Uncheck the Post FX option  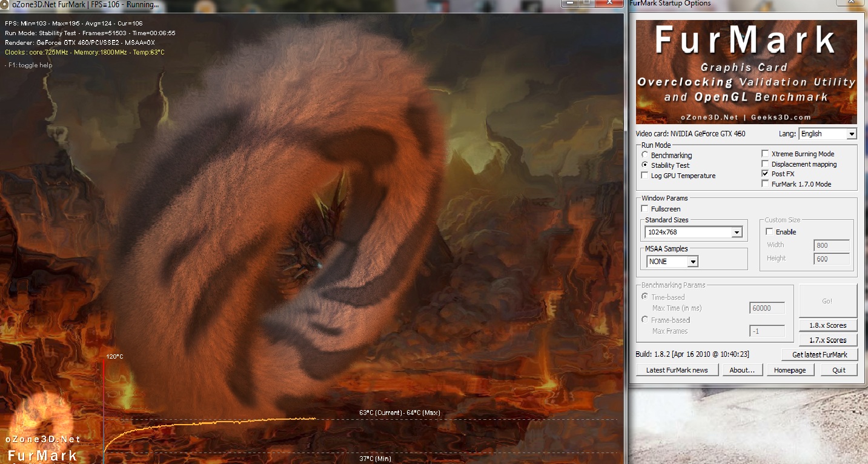pyautogui.click(x=766, y=174)
